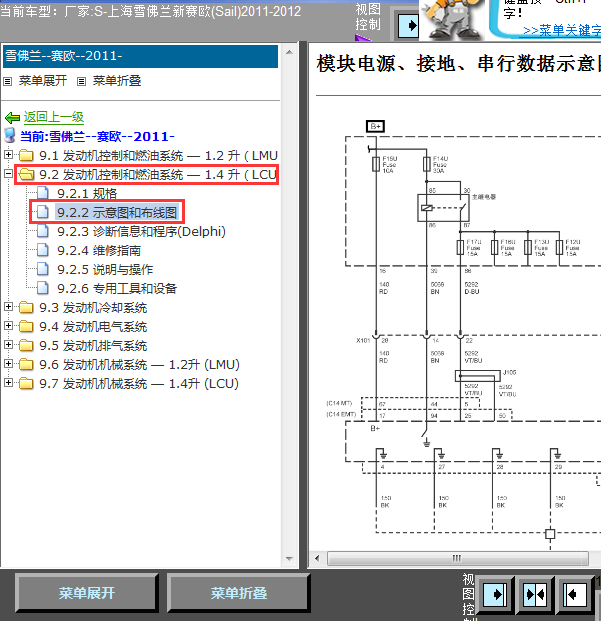Click the document icon of 9.2.4 维修指南
This screenshot has width=601, height=621.
pos(42,250)
